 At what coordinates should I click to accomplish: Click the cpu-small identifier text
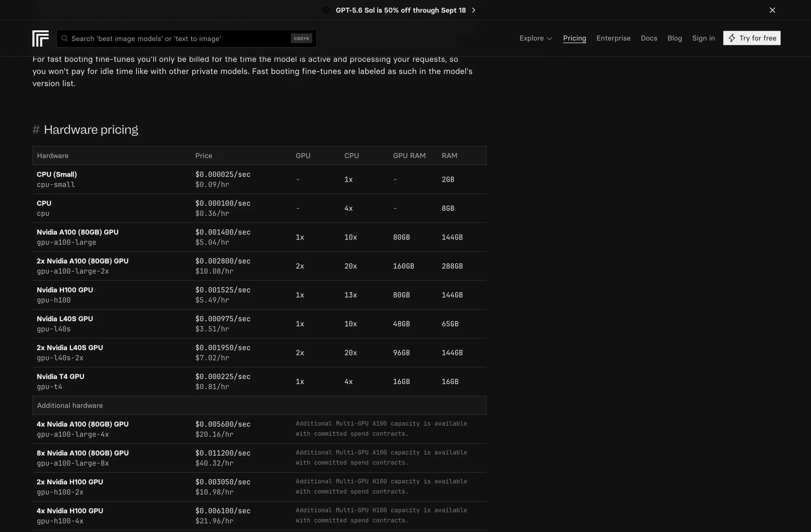56,185
